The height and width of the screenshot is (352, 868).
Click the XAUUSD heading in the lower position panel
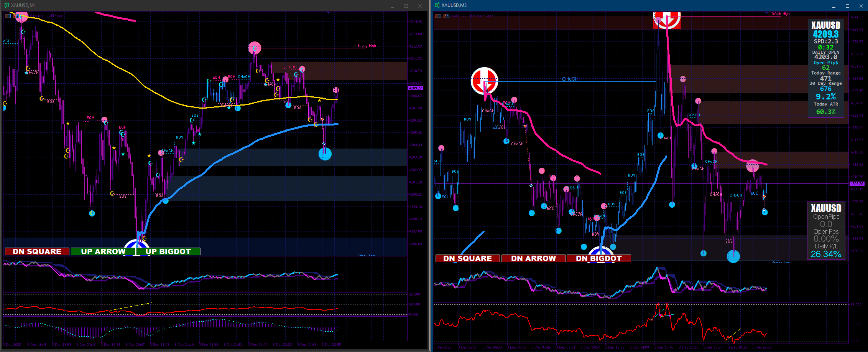[x=826, y=208]
